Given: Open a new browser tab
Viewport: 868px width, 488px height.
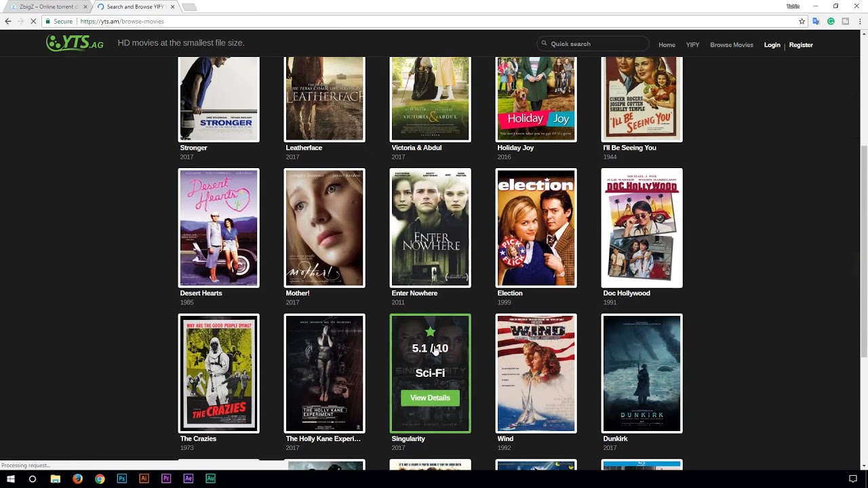Looking at the screenshot, I should (x=190, y=7).
